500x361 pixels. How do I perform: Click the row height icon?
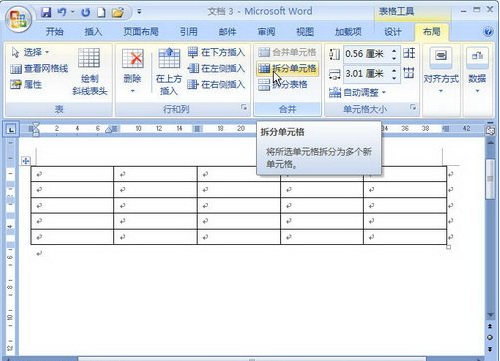(x=334, y=54)
